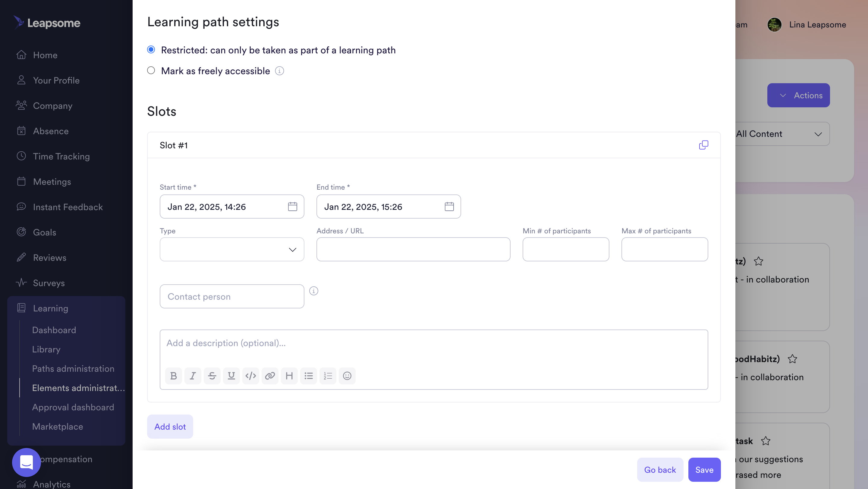Screen dimensions: 868x489
Task: Open Absence section
Action: point(51,131)
